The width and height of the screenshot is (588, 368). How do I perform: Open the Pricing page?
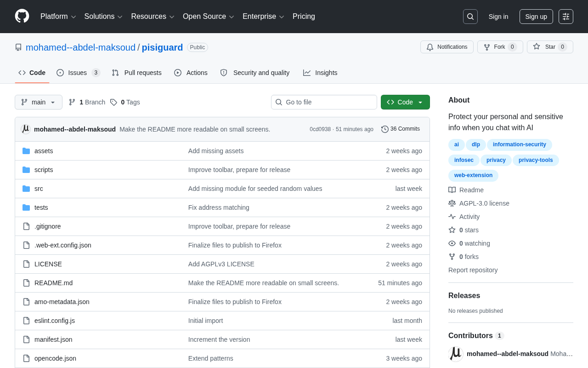click(x=304, y=17)
